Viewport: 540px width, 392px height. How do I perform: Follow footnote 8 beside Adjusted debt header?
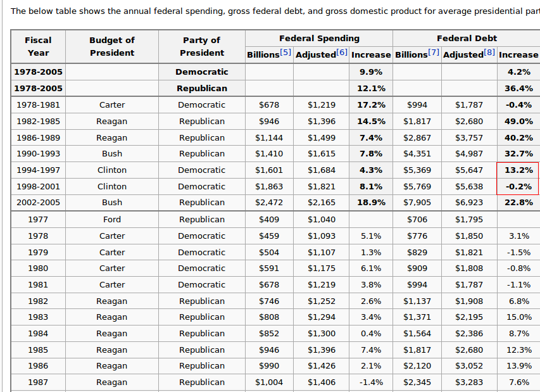coord(490,53)
